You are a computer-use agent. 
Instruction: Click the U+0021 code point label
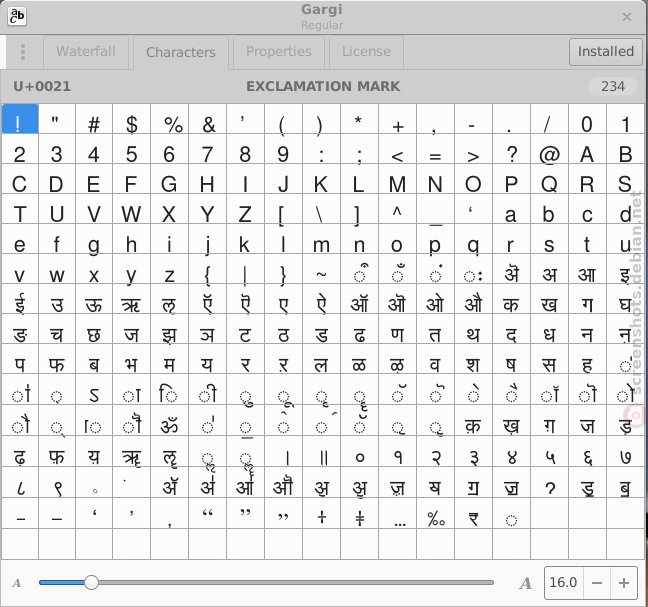(42, 86)
